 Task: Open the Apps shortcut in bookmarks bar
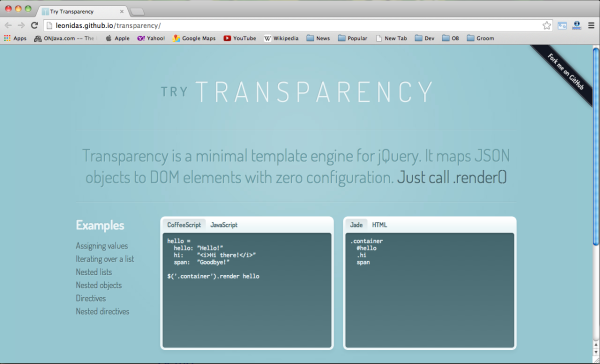point(15,38)
